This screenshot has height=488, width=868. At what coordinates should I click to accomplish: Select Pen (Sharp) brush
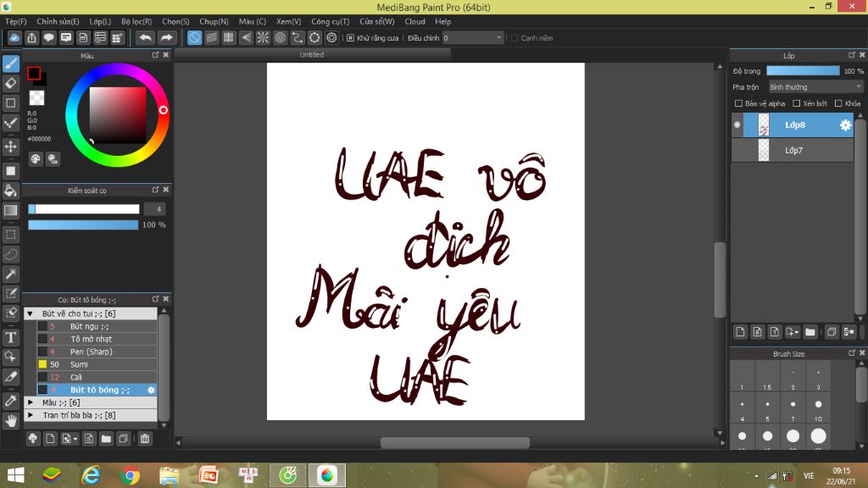pos(97,352)
